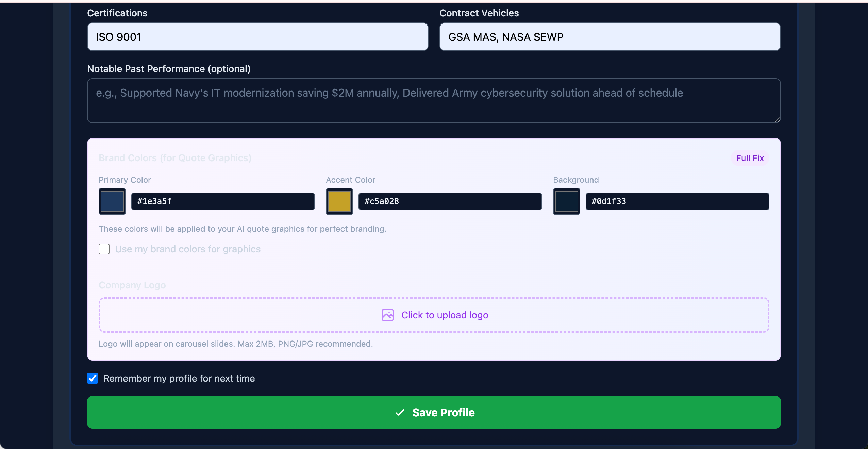Uncheck Remember my profile for next time
Image resolution: width=868 pixels, height=449 pixels.
point(93,378)
